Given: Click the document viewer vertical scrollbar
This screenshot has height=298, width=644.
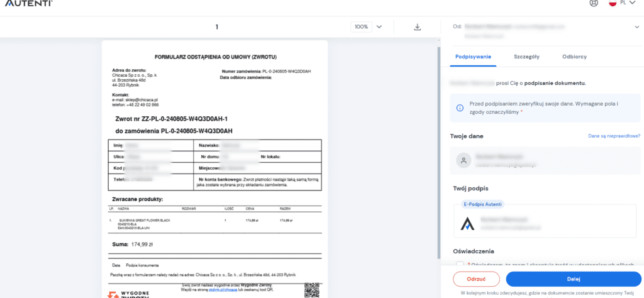Looking at the screenshot, I should pyautogui.click(x=437, y=157).
